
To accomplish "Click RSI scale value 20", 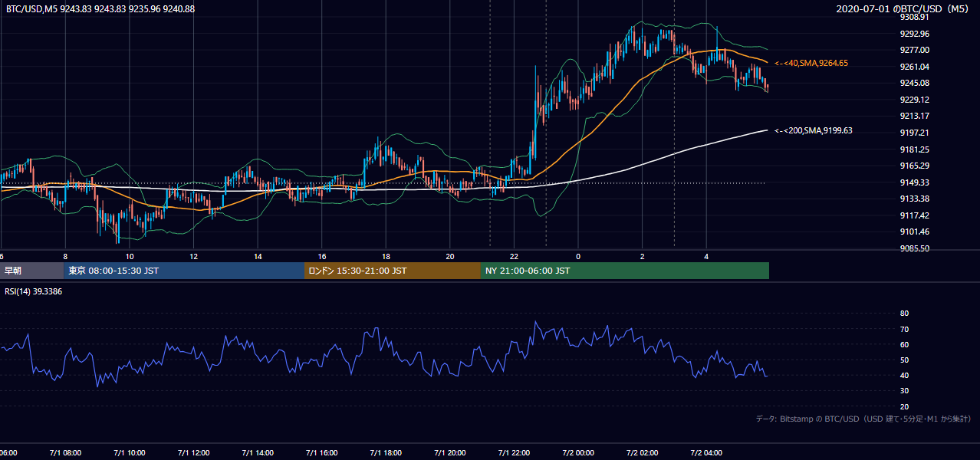I will (904, 406).
